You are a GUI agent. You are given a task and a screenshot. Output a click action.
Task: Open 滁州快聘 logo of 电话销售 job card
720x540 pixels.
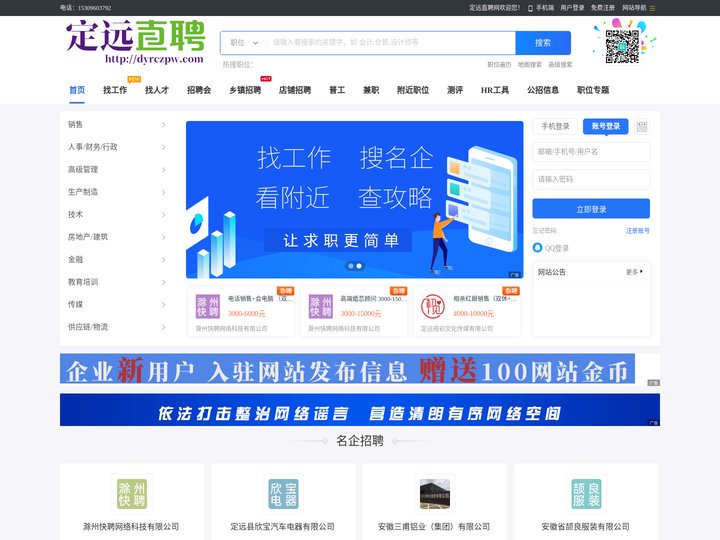click(208, 306)
